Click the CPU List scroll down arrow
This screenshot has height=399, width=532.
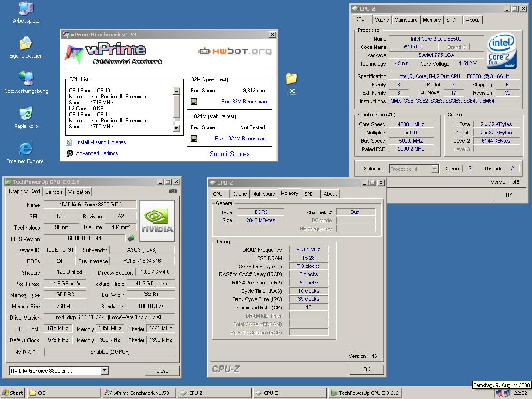tap(176, 128)
